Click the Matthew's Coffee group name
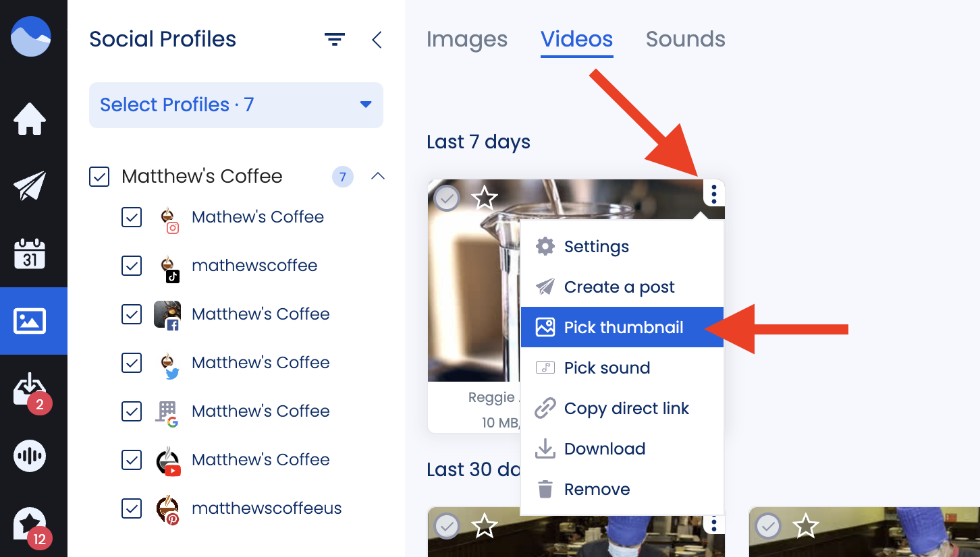This screenshot has height=557, width=980. (202, 177)
